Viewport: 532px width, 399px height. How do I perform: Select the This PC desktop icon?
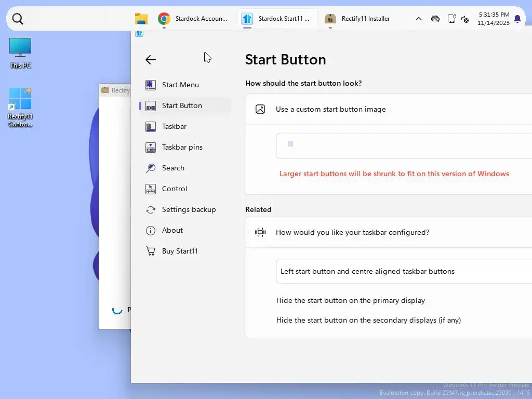click(20, 54)
